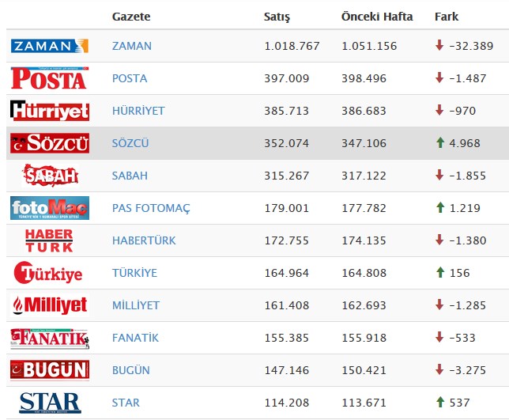Screen dimensions: 509x420
Task: Click the Habertürk newspaper logo
Action: [49, 240]
